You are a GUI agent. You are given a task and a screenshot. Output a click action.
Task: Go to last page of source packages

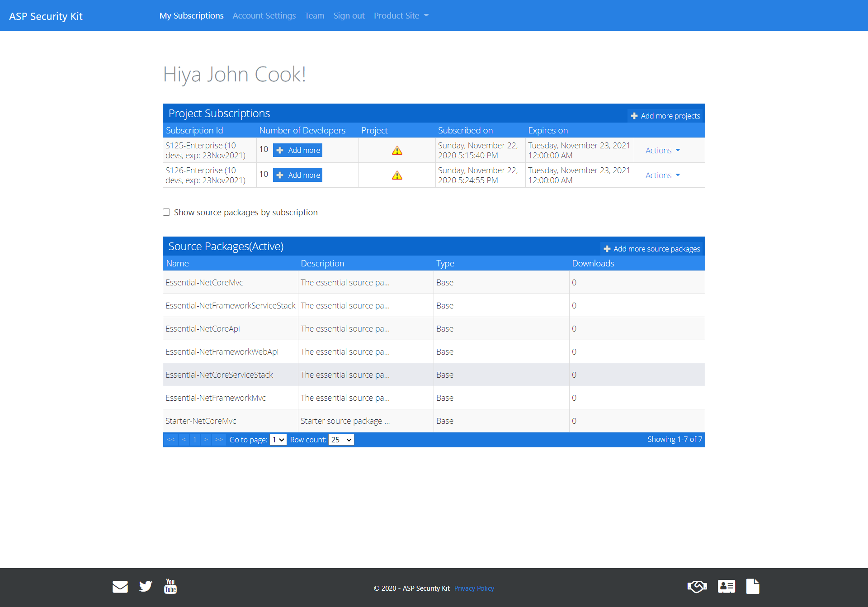219,440
